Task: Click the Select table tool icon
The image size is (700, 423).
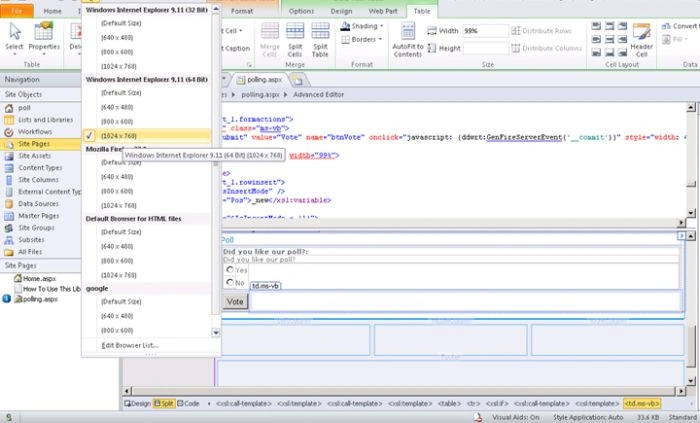Action: coord(14,32)
